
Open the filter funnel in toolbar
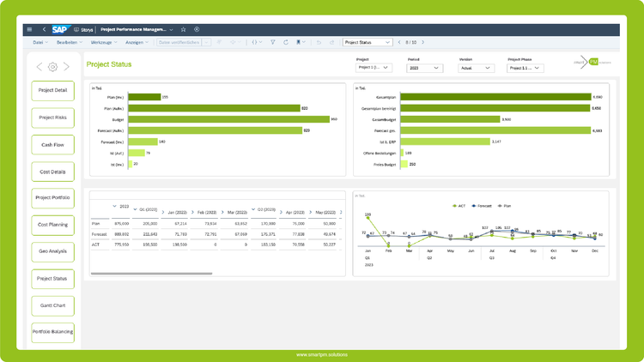coord(273,42)
